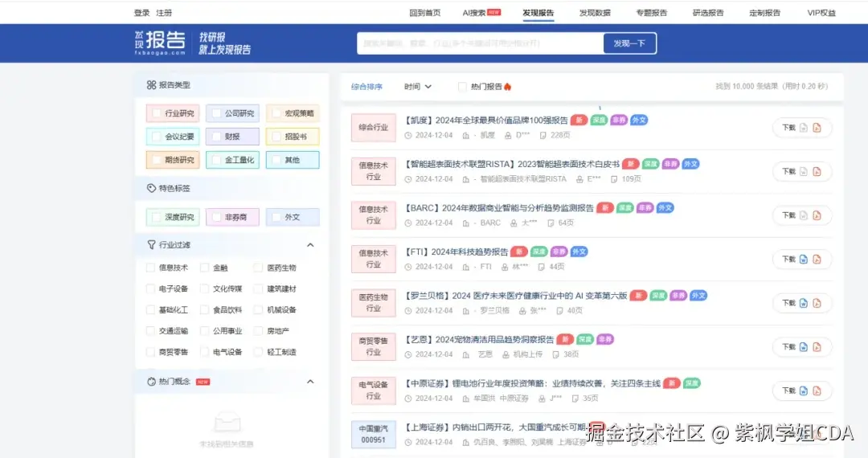Download Word file of 中原证券 锂电池行业报告

click(x=803, y=391)
